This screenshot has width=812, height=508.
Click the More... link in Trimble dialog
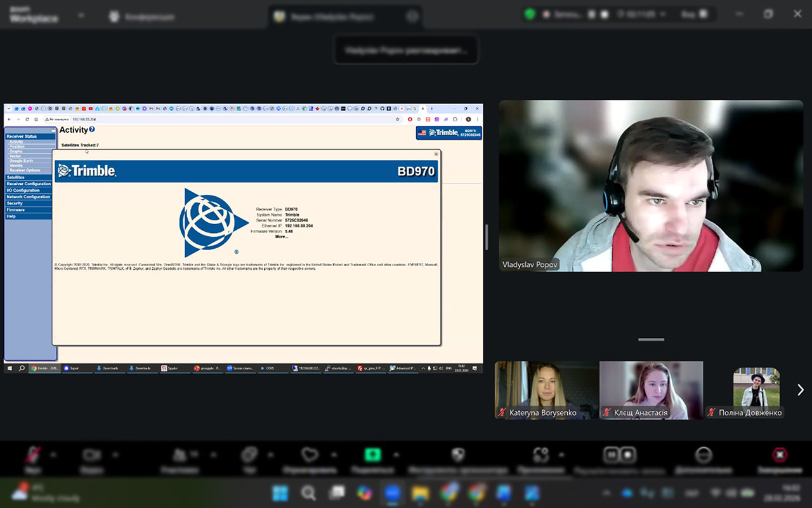[281, 237]
